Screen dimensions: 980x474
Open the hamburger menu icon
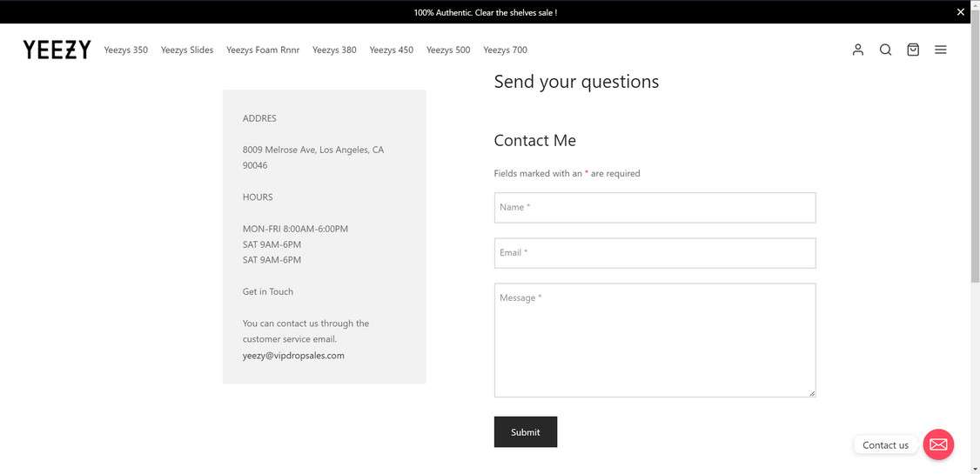(941, 50)
